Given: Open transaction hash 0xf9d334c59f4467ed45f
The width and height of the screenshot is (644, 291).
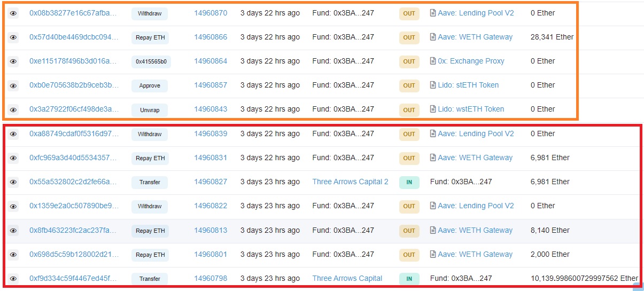Looking at the screenshot, I should pyautogui.click(x=74, y=278).
